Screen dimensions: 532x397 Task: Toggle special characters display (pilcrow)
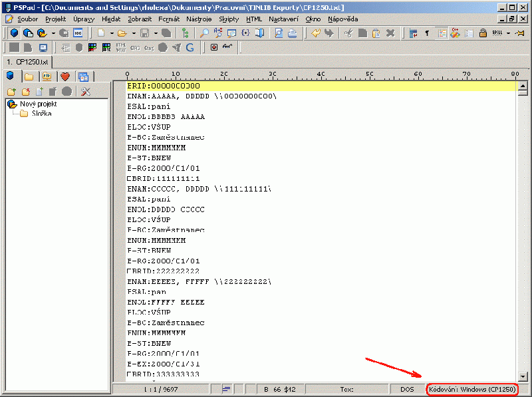pos(427,33)
